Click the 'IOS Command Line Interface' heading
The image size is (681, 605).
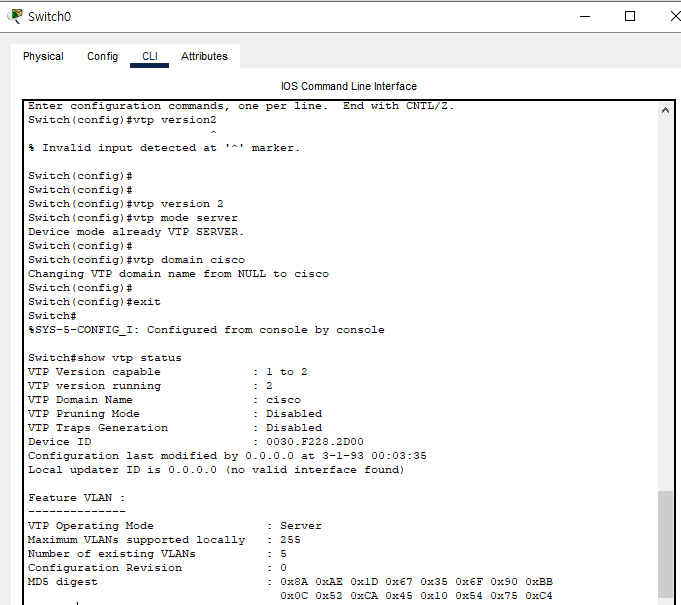(349, 86)
